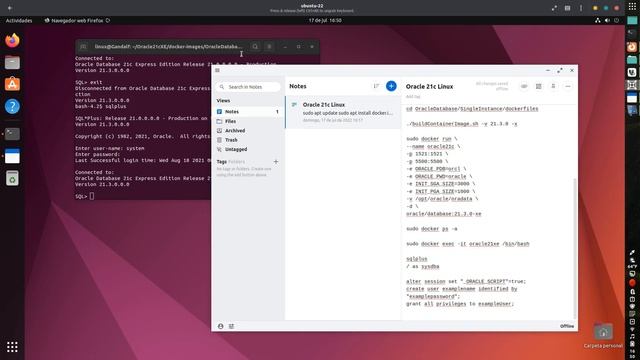Open the Files manager from the Ubuntu dock

12,62
